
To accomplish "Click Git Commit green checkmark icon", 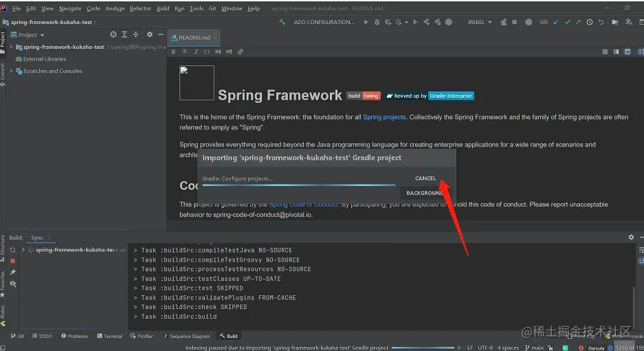I will pos(567,22).
